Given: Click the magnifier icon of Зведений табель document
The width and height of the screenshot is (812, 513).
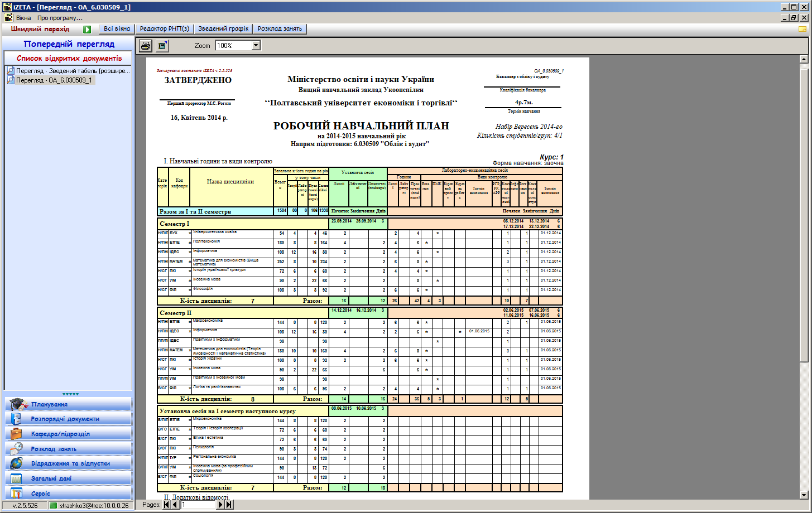Looking at the screenshot, I should click(11, 71).
